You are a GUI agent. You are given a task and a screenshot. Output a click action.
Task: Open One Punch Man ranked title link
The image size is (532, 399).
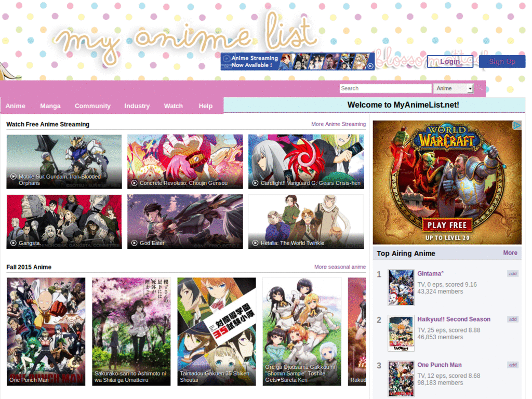tap(440, 365)
